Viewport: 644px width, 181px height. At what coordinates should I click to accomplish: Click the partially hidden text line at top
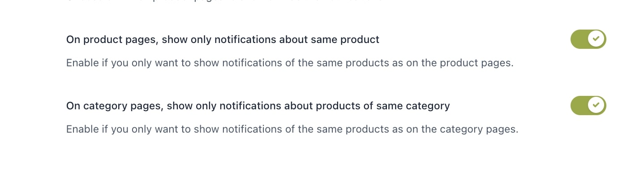(224, 1)
